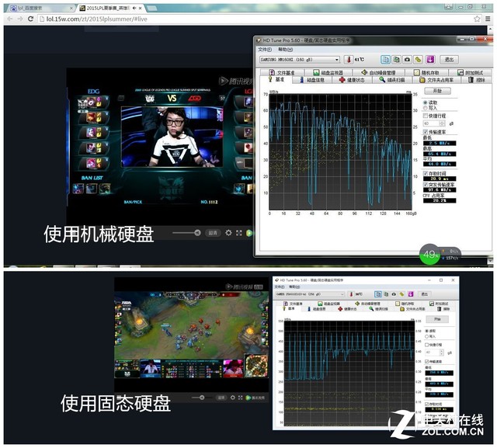
Task: Click green play icon in top video player
Action: (x=249, y=233)
